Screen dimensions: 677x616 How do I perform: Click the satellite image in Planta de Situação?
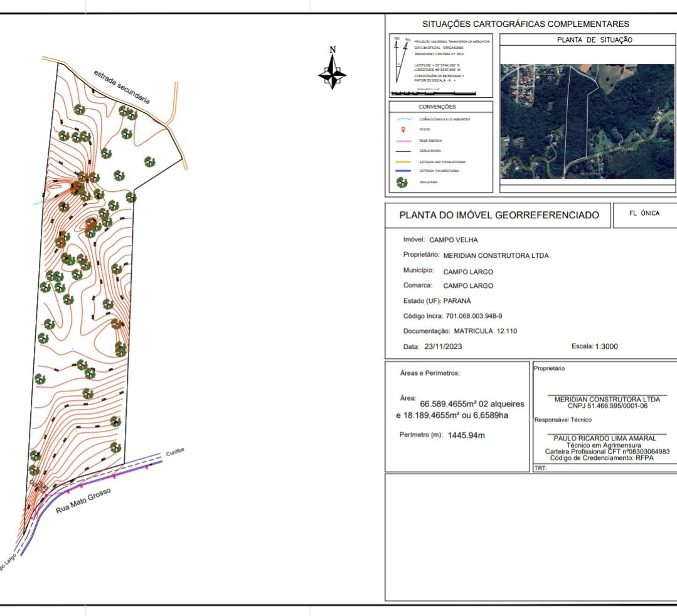(x=587, y=121)
